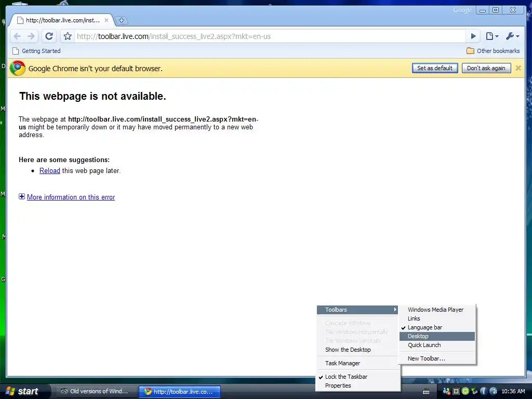Image resolution: width=532 pixels, height=399 pixels.
Task: Enable the Quick Launch toolbar
Action: [x=437, y=345]
